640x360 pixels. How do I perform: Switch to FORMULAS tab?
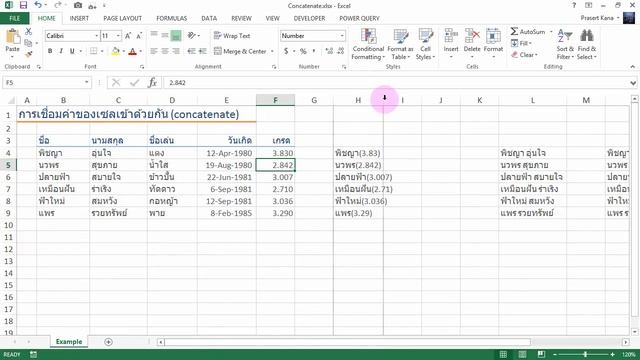pos(171,18)
